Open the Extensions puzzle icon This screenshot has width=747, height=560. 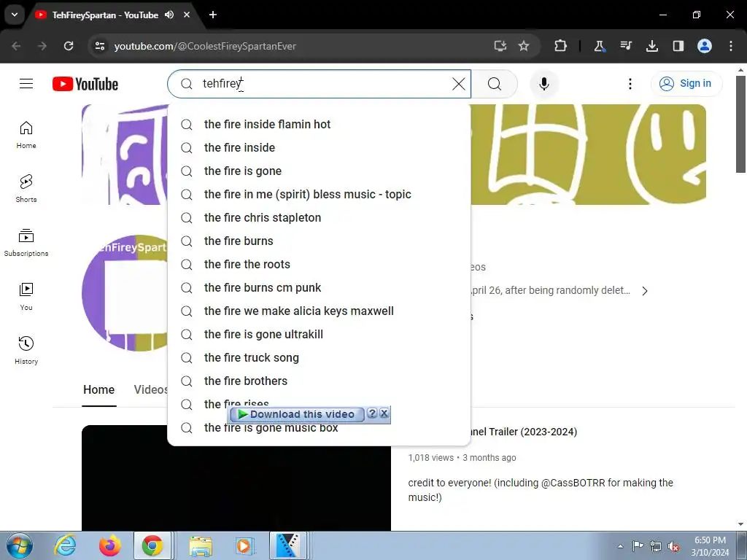560,46
